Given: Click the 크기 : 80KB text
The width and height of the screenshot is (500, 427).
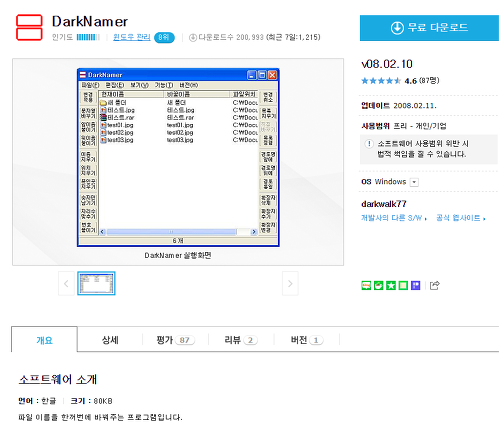Looking at the screenshot, I should pos(91,401).
